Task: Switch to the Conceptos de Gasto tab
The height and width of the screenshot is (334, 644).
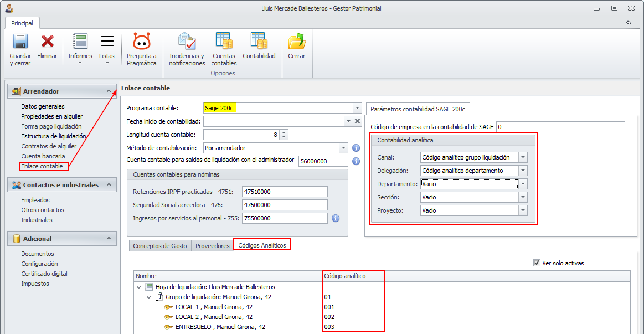Action: pyautogui.click(x=159, y=246)
